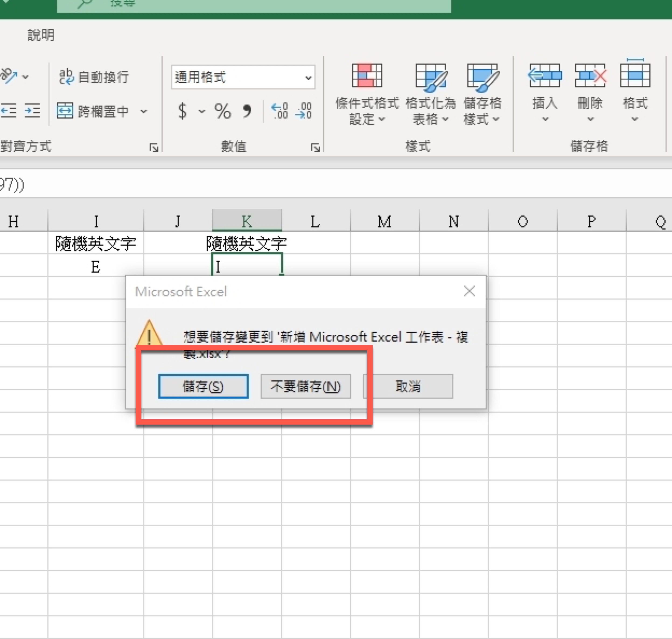Click Don't Save (不要儲存(N)) button
Screen dimensions: 672x639
(x=305, y=386)
